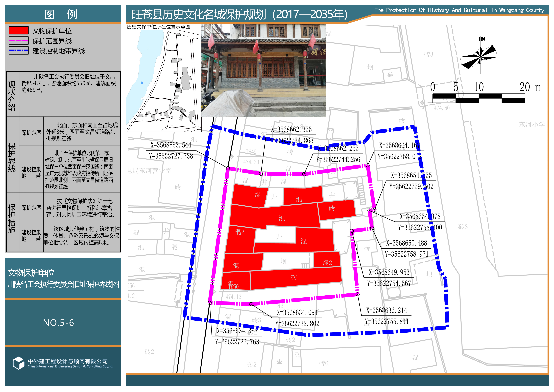Click the NO.5-6 sheet number
This screenshot has width=554, height=392.
coord(58,323)
